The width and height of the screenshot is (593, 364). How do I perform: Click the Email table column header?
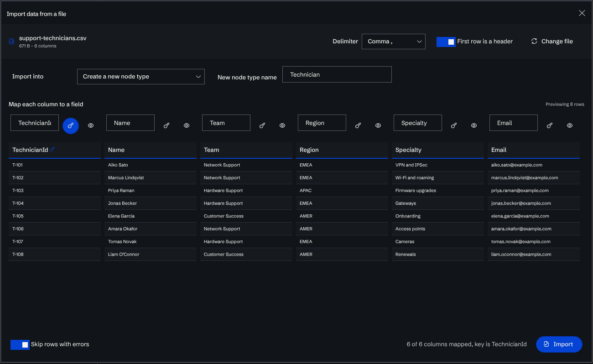(534, 150)
